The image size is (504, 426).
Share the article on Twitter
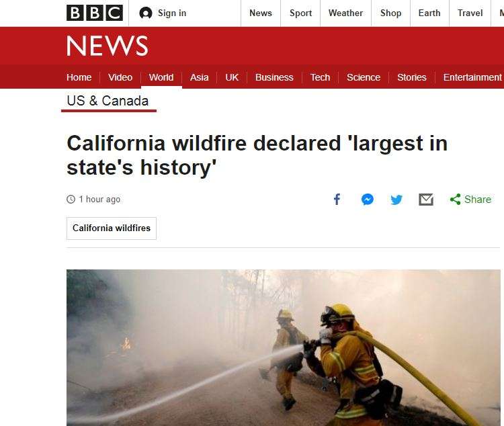396,200
